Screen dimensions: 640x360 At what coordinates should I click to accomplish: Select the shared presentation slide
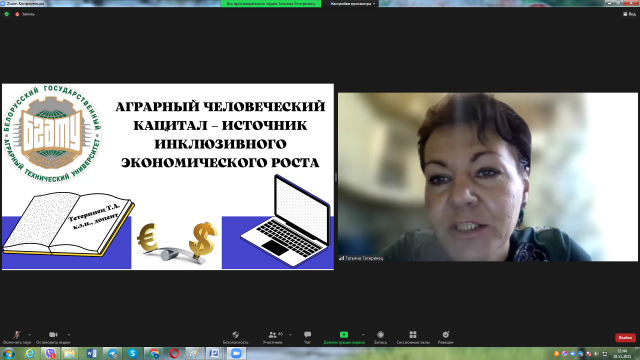tap(168, 177)
